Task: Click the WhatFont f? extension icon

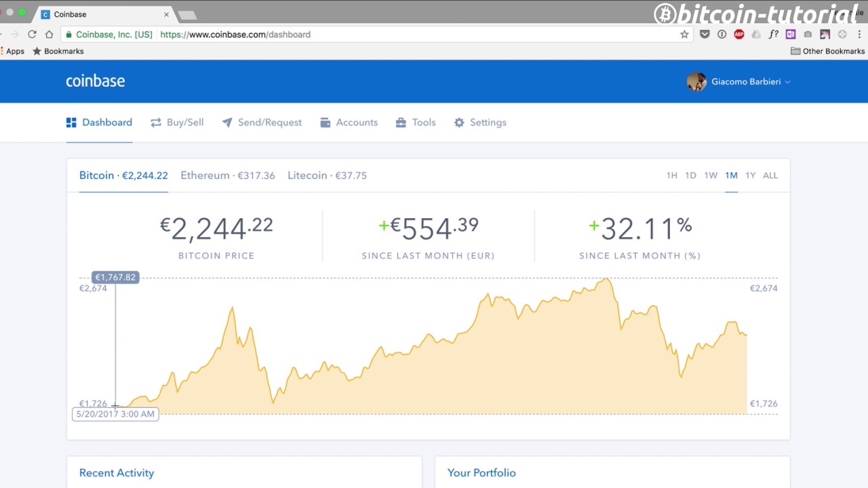Action: pyautogui.click(x=773, y=34)
